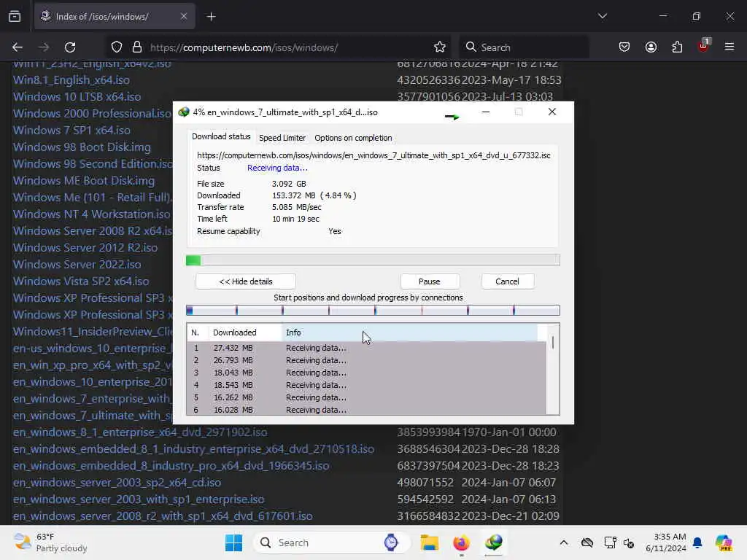Select connection 5 row with 16.262 MB
This screenshot has height=560, width=747.
pos(366,397)
